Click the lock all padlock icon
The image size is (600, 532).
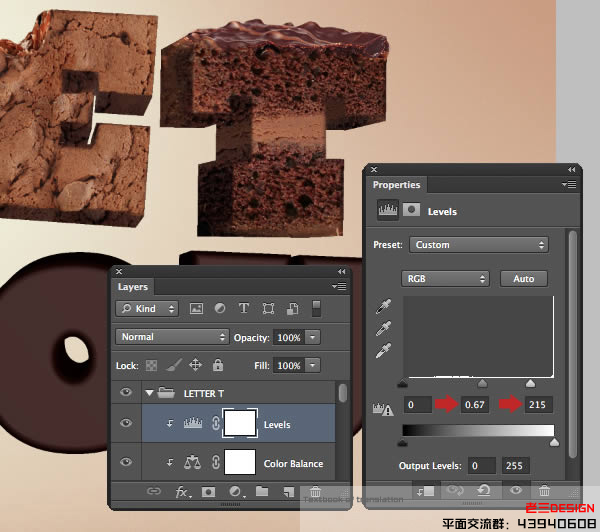click(x=218, y=366)
